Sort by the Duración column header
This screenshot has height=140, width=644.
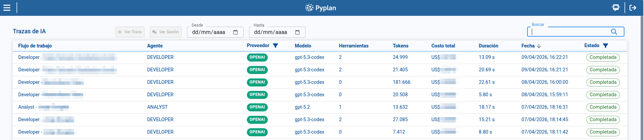(x=488, y=46)
